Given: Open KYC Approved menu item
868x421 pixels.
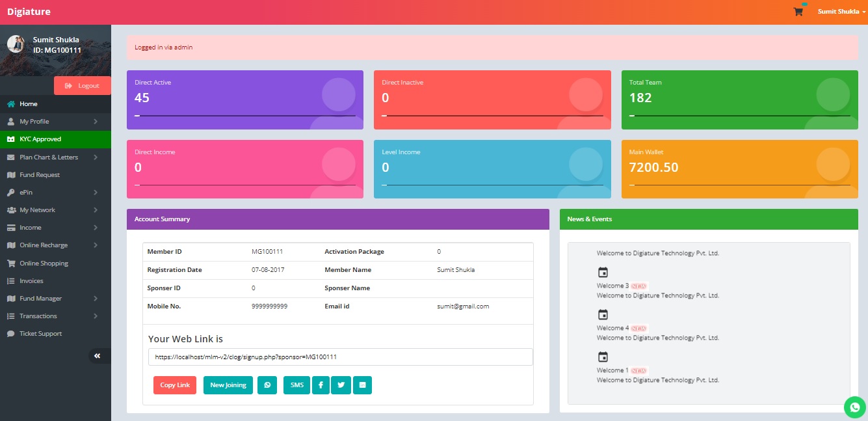Looking at the screenshot, I should 55,139.
